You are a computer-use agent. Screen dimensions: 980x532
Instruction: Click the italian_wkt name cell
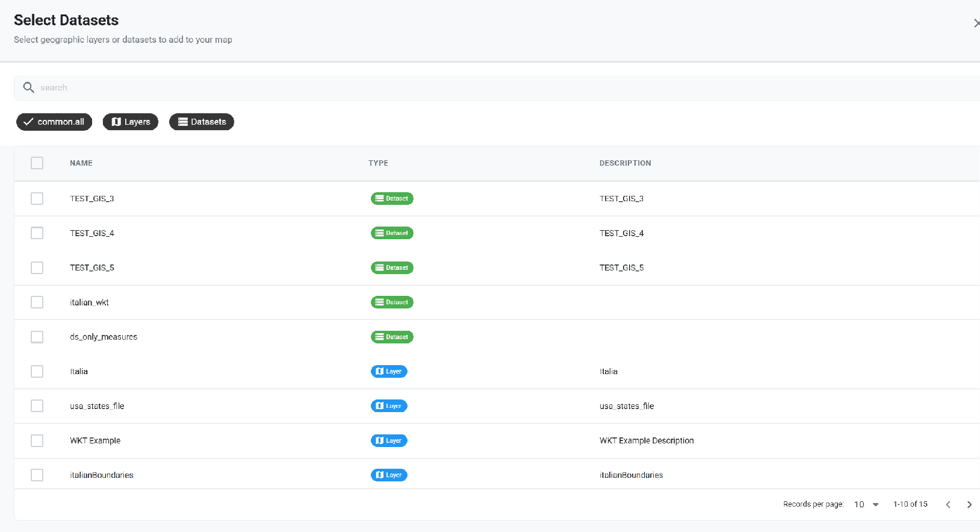tap(89, 302)
